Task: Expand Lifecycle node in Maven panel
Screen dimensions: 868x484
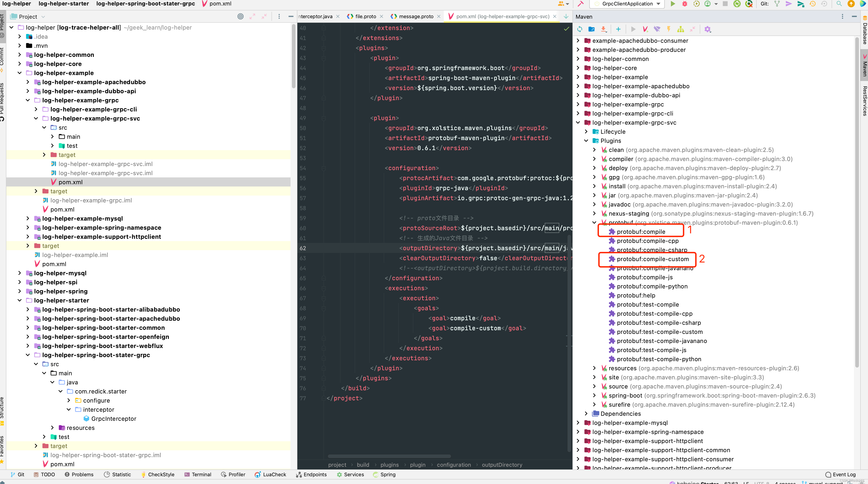Action: (586, 131)
